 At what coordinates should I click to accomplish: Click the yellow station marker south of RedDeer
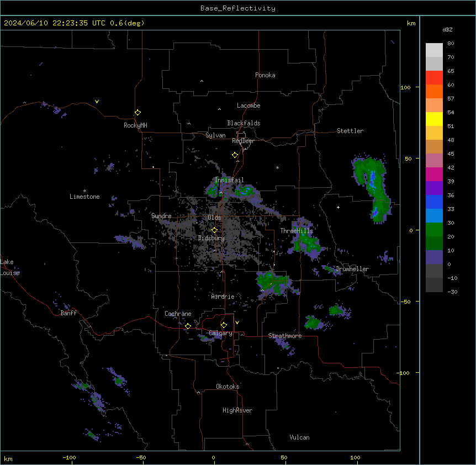[235, 155]
